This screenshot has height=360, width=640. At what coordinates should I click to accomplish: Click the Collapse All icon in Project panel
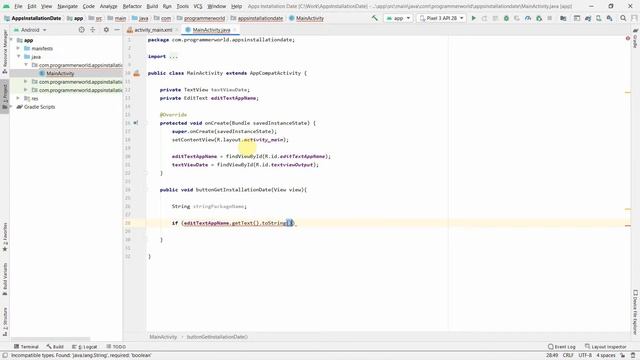pos(93,30)
